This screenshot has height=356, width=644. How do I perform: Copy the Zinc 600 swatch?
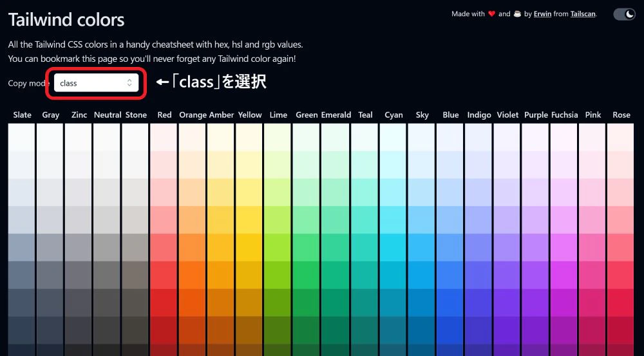click(x=78, y=302)
